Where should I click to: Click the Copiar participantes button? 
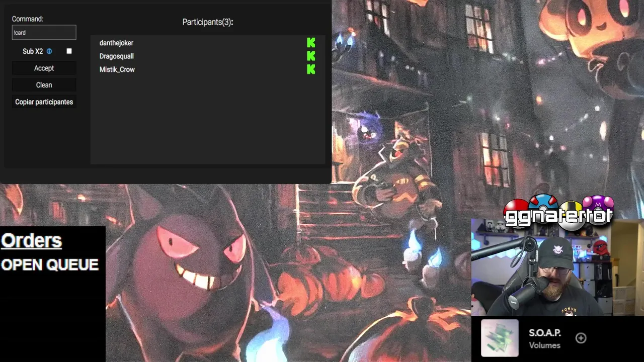click(44, 102)
